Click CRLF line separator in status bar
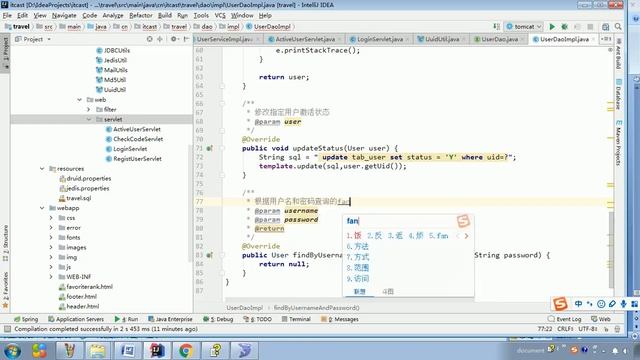 [x=565, y=329]
